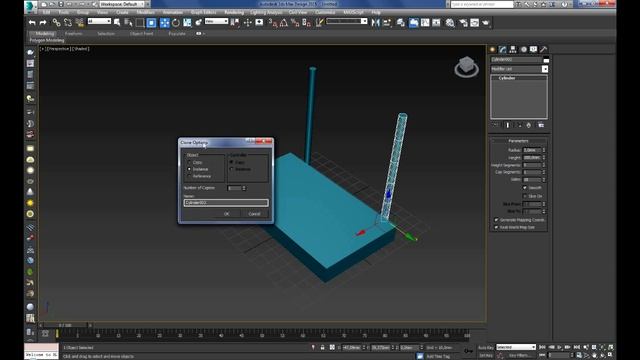The image size is (640, 360).
Task: Open the Display tab in command panel
Action: [533, 49]
